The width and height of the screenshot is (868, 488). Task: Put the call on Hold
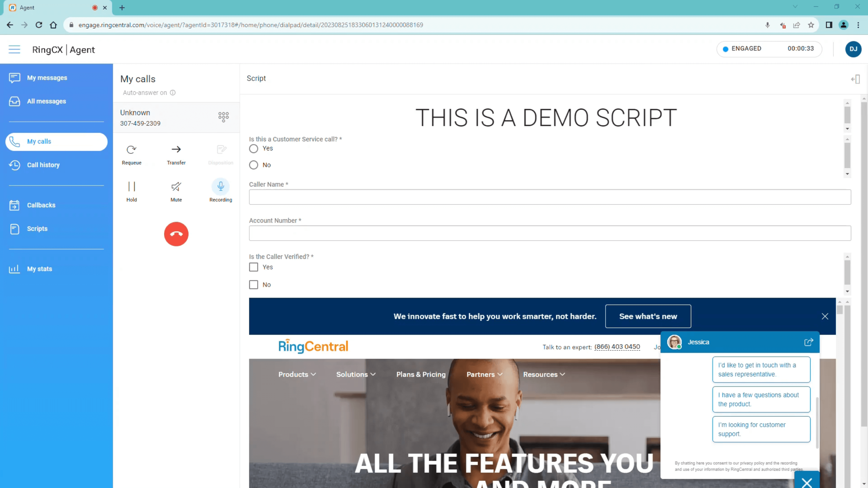[x=131, y=190]
